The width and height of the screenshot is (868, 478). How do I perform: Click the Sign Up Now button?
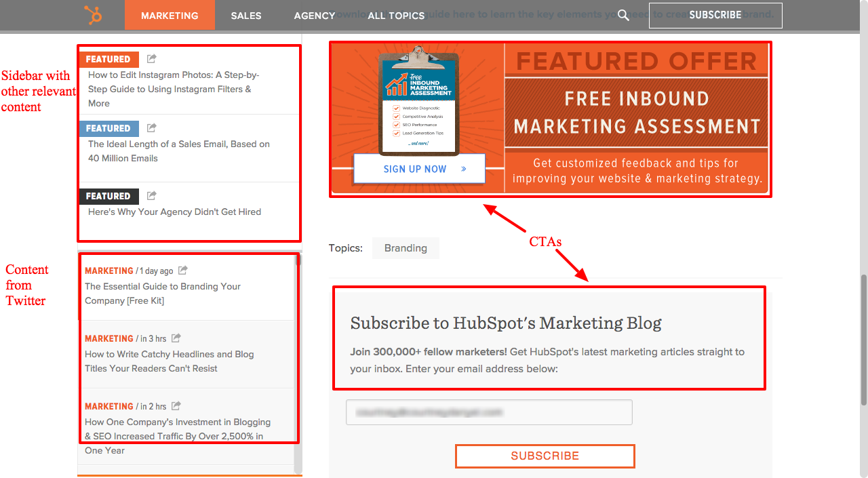419,169
